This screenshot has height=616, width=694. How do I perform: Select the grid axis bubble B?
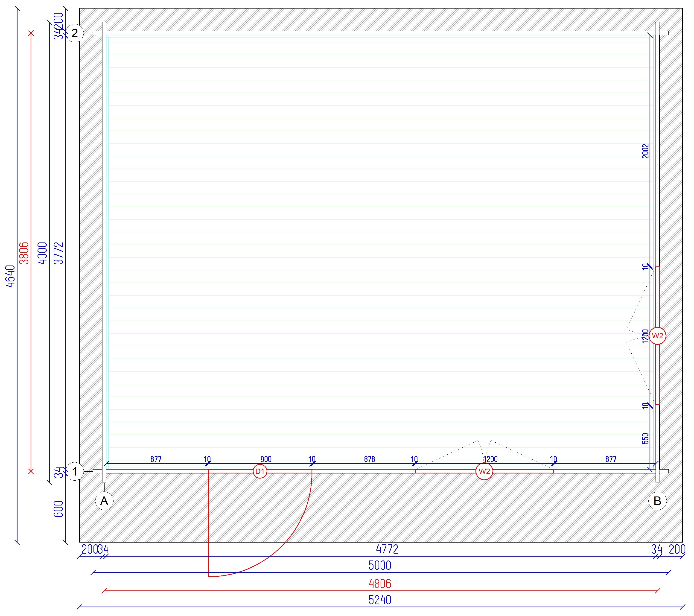click(x=657, y=501)
